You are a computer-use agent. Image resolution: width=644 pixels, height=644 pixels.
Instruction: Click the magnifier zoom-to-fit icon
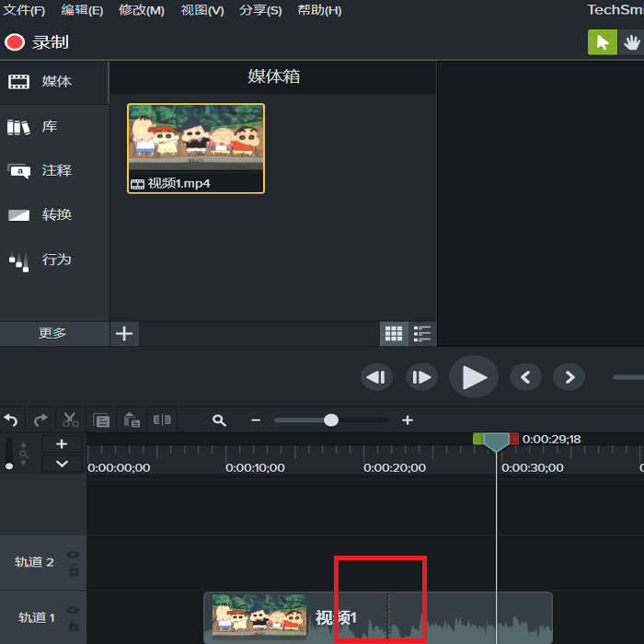coord(219,420)
